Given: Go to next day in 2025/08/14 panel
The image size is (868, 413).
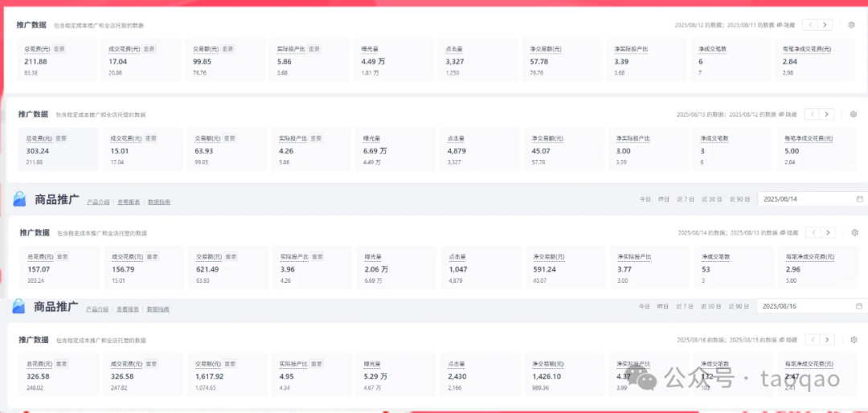Looking at the screenshot, I should (828, 232).
